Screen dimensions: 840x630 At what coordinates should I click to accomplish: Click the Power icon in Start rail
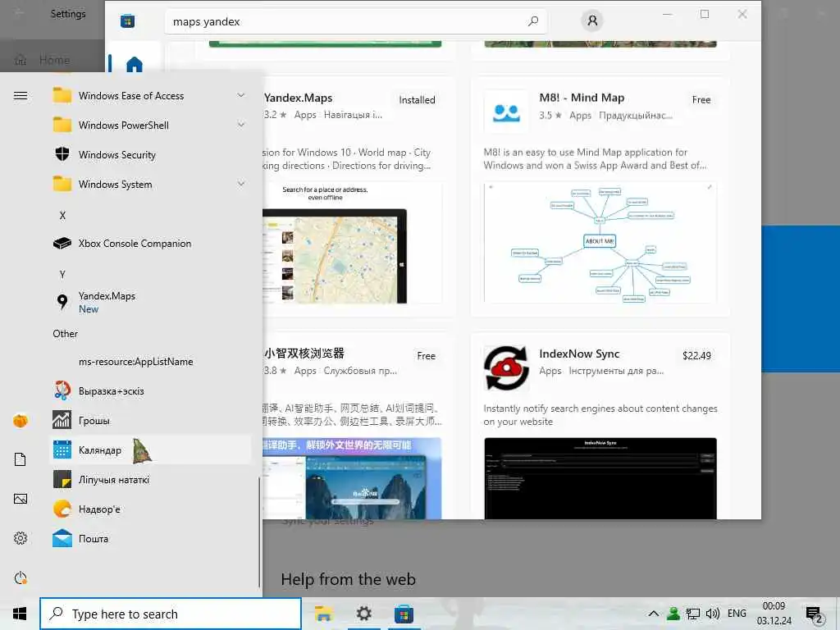point(21,577)
